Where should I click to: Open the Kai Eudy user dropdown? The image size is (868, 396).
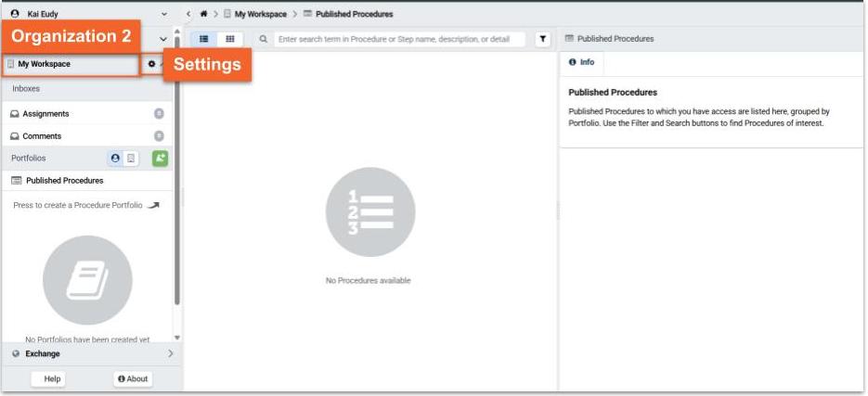pyautogui.click(x=88, y=14)
